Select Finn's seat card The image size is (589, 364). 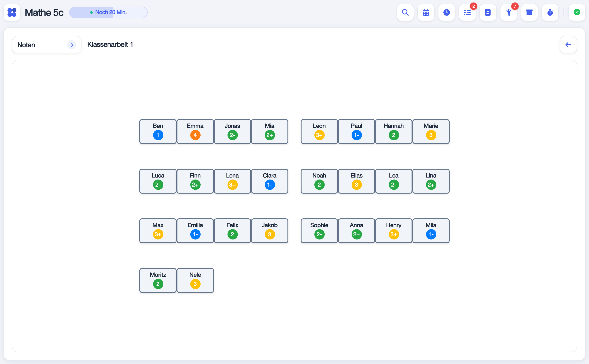tap(195, 181)
